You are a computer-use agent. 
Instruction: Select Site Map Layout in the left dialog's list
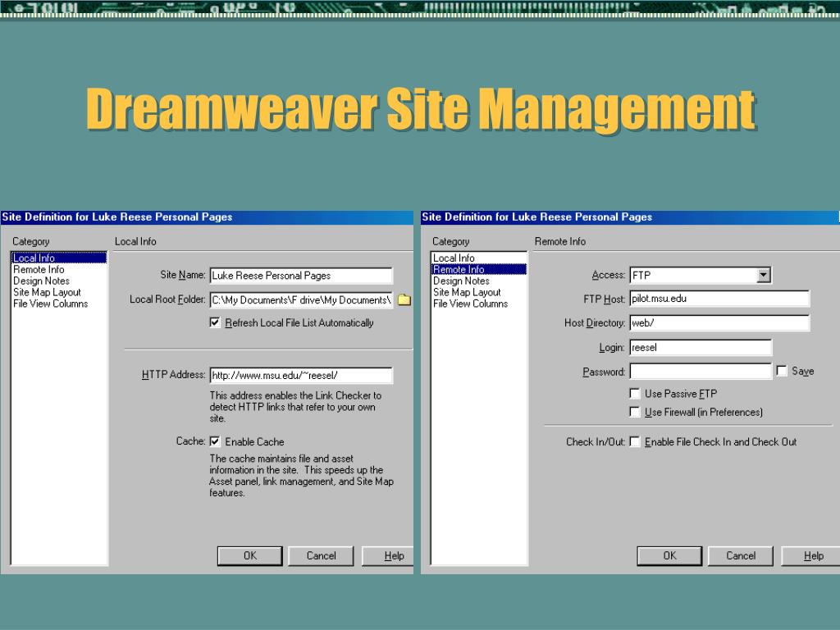[59, 292]
